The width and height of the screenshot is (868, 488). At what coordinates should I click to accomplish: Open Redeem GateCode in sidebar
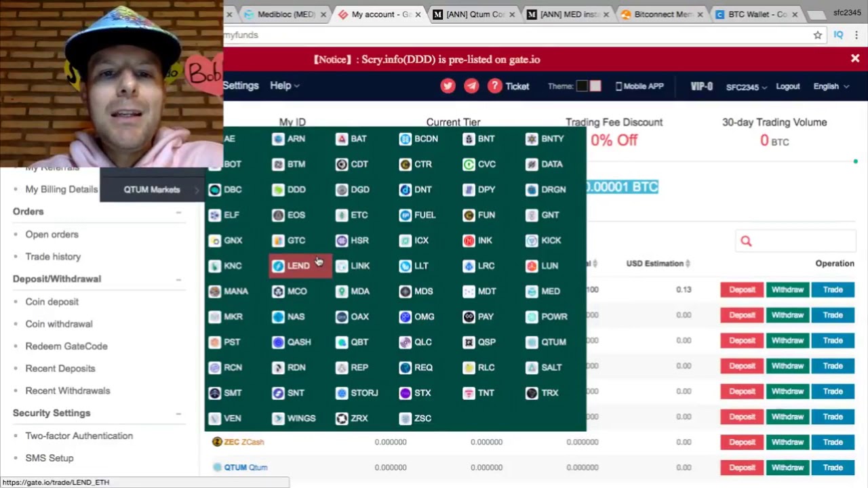[x=66, y=346]
